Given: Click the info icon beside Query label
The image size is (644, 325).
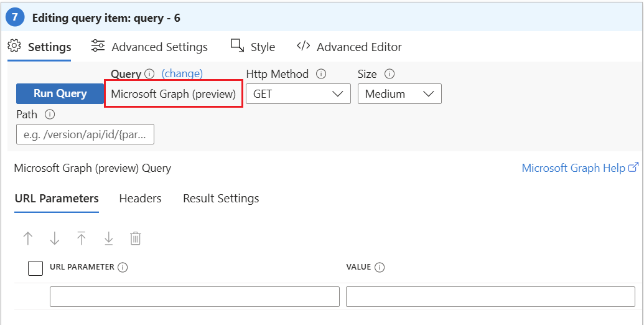Looking at the screenshot, I should tap(149, 74).
